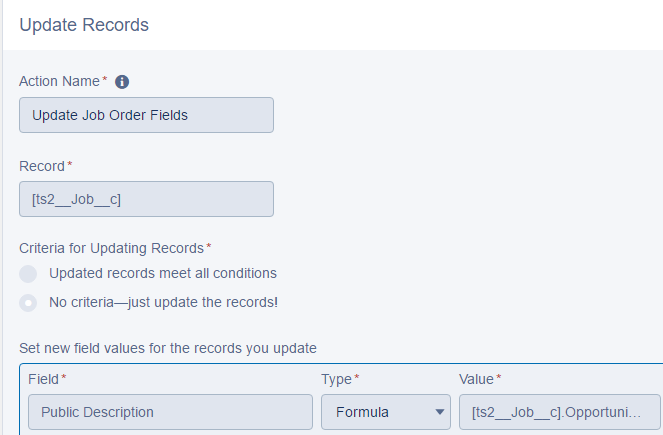Click the Public Description field box

[170, 412]
